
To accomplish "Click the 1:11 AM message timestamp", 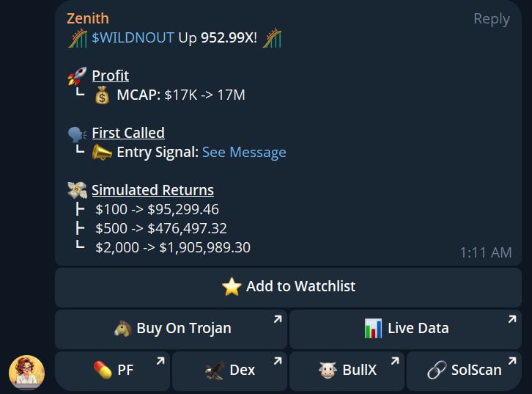I will (486, 252).
